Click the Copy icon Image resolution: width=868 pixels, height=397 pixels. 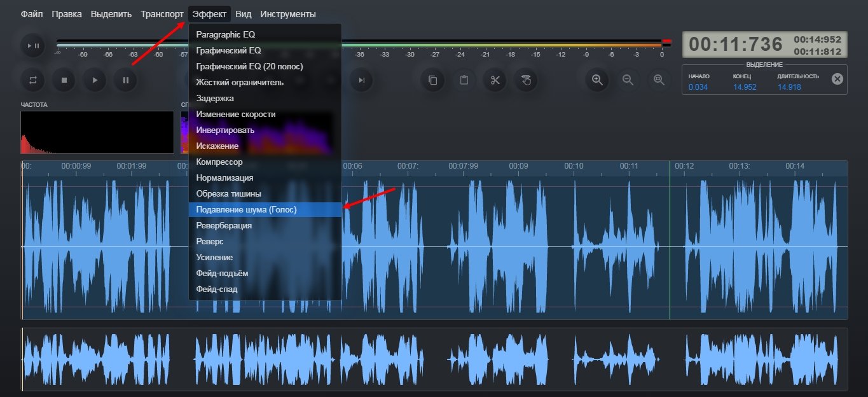[433, 80]
